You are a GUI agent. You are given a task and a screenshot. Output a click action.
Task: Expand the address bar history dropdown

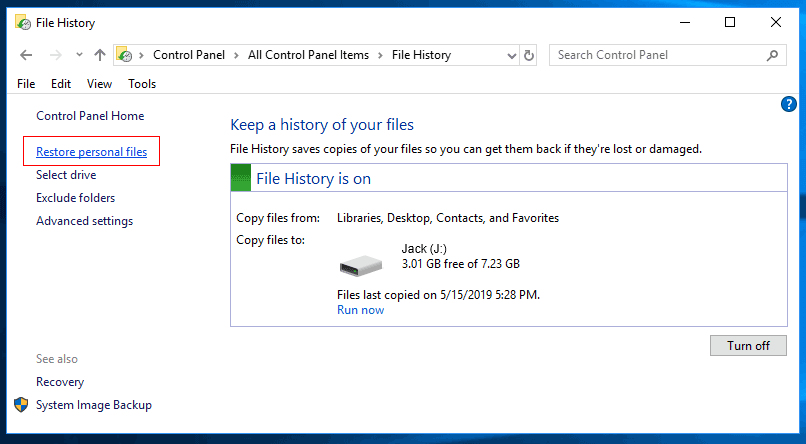tap(511, 56)
